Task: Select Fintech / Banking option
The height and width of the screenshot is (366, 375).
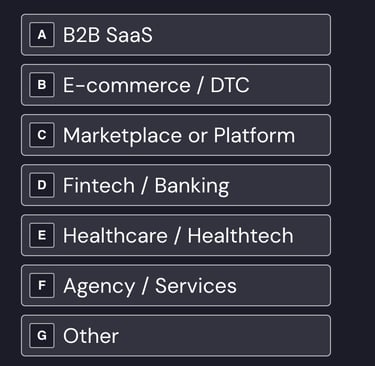Action: click(x=176, y=185)
